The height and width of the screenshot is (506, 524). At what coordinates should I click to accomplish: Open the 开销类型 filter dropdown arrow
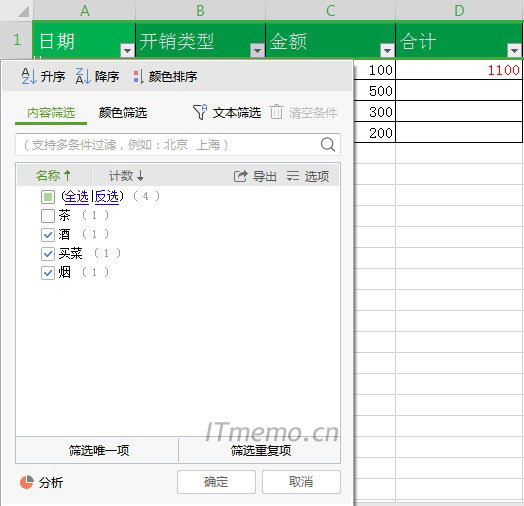click(x=257, y=50)
